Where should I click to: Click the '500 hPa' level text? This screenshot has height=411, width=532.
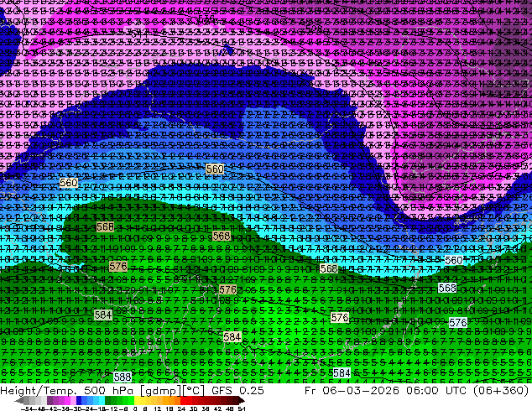point(110,391)
